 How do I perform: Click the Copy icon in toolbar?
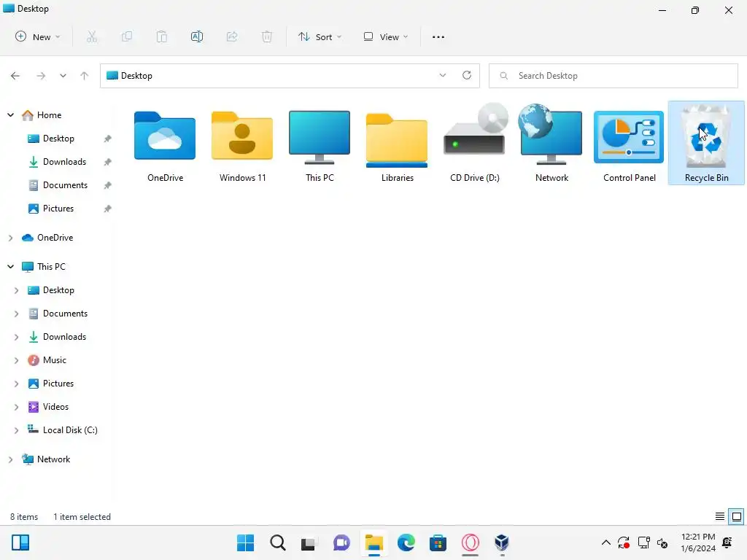[127, 36]
